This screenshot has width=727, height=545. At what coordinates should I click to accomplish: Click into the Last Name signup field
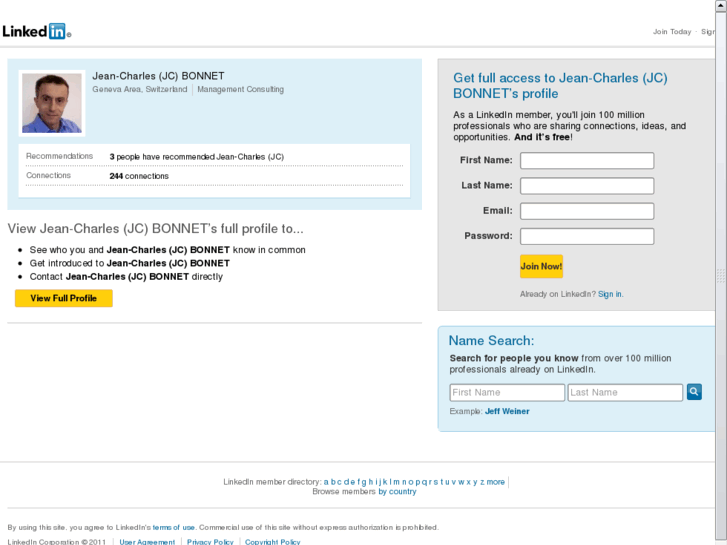coord(587,186)
